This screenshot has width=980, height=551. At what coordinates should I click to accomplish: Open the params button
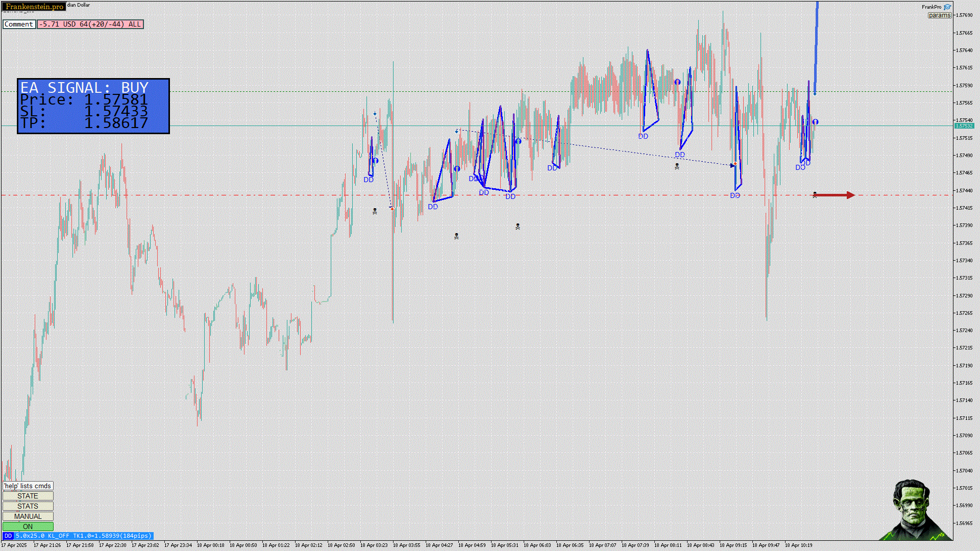pyautogui.click(x=939, y=15)
